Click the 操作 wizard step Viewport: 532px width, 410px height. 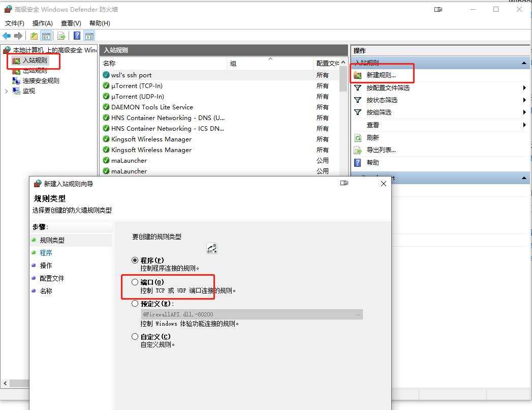(46, 266)
